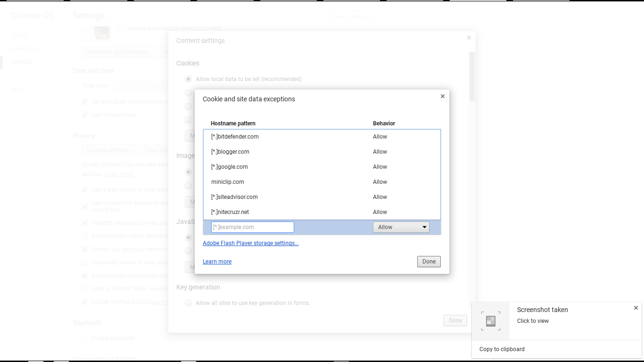Select the [*.]nitecruzr.net row
This screenshot has width=644, height=362.
point(322,212)
